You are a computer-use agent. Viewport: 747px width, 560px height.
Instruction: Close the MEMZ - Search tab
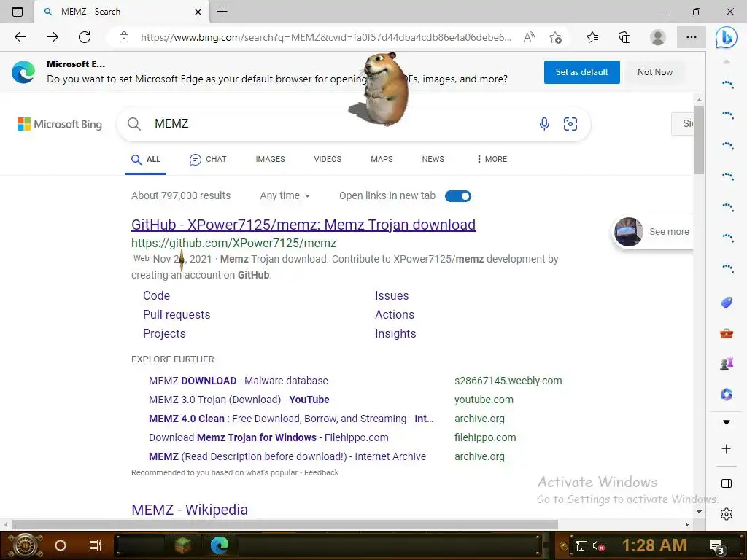pyautogui.click(x=198, y=12)
